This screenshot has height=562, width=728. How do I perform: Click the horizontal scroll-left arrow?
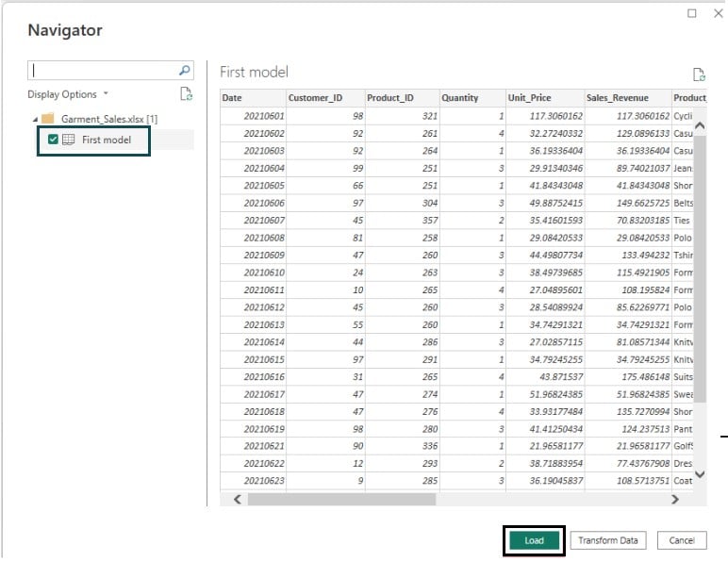coord(238,500)
